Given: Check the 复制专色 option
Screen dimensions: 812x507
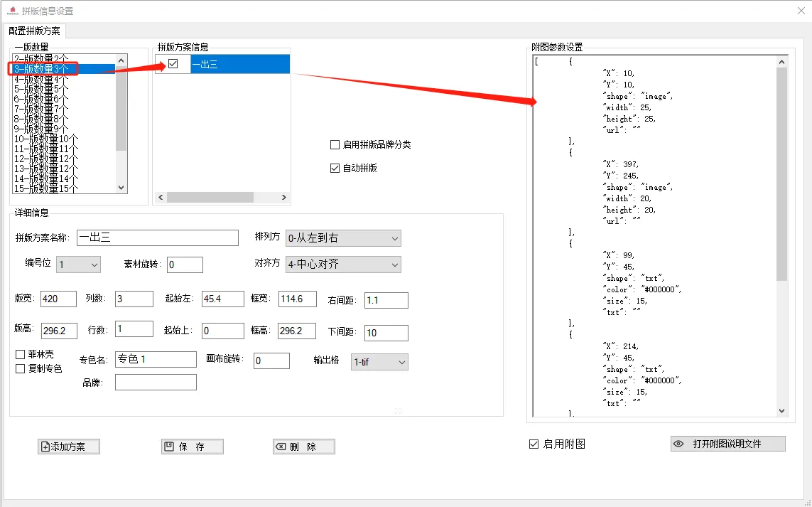Looking at the screenshot, I should click(20, 368).
